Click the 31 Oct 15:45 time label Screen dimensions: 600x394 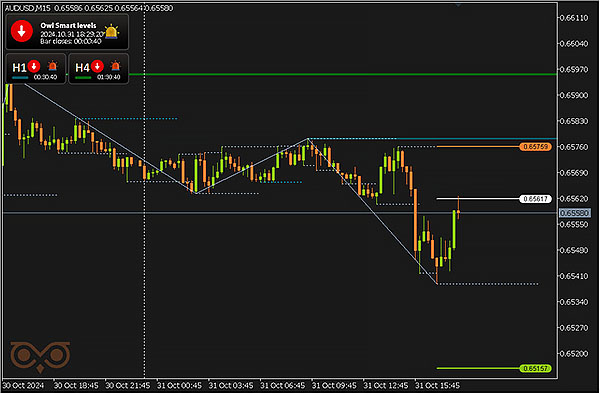[437, 385]
